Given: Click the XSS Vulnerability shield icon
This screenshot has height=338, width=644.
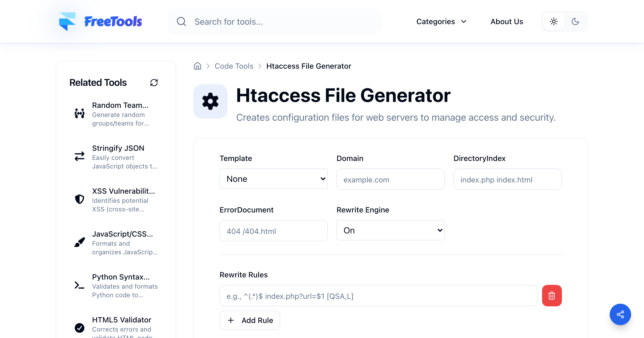Looking at the screenshot, I should (x=79, y=199).
